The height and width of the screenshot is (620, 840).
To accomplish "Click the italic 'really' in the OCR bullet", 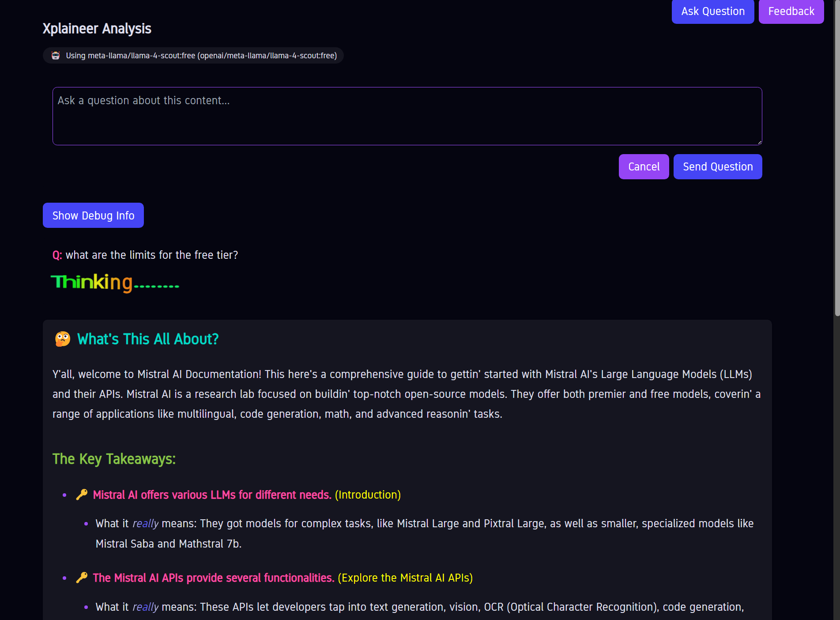I will coord(145,607).
